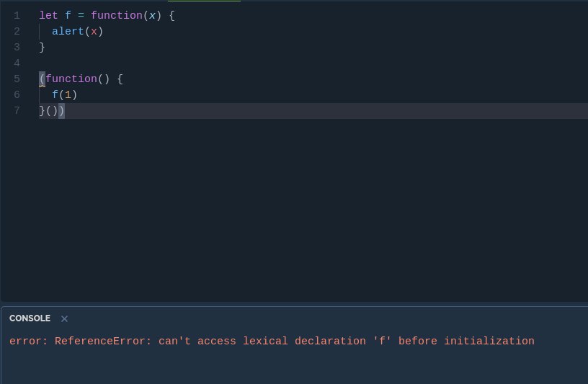This screenshot has height=384, width=588.
Task: Click line number 3 in gutter
Action: [x=17, y=48]
